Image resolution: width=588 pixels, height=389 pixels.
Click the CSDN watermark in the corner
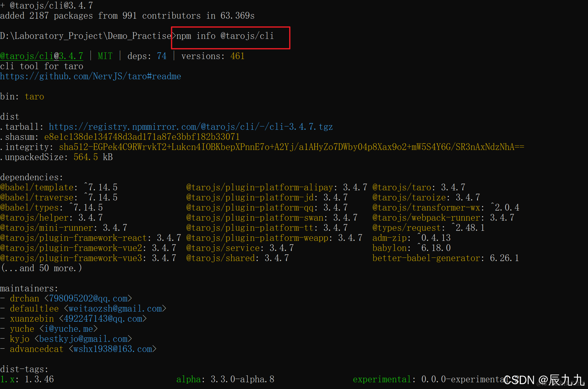coord(544,380)
